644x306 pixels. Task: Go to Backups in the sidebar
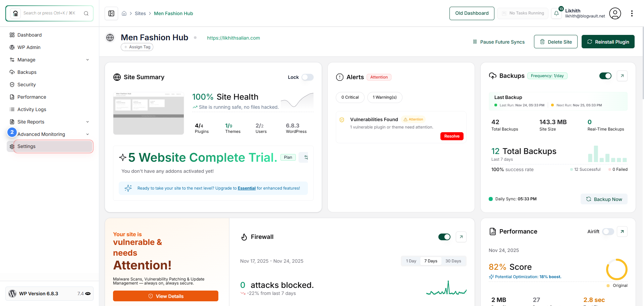(x=50, y=72)
